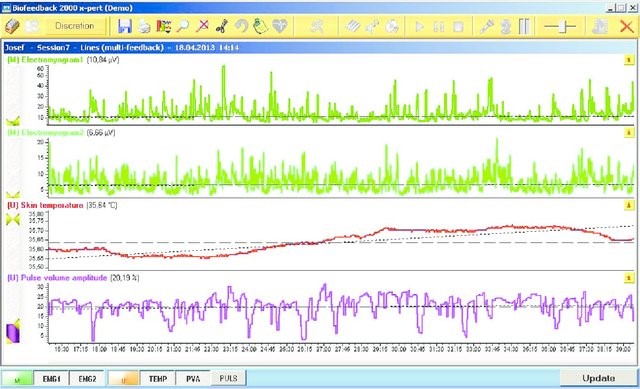Viewport: 640px width, 389px height.
Task: Toggle the TEMP channel tab
Action: click(158, 379)
